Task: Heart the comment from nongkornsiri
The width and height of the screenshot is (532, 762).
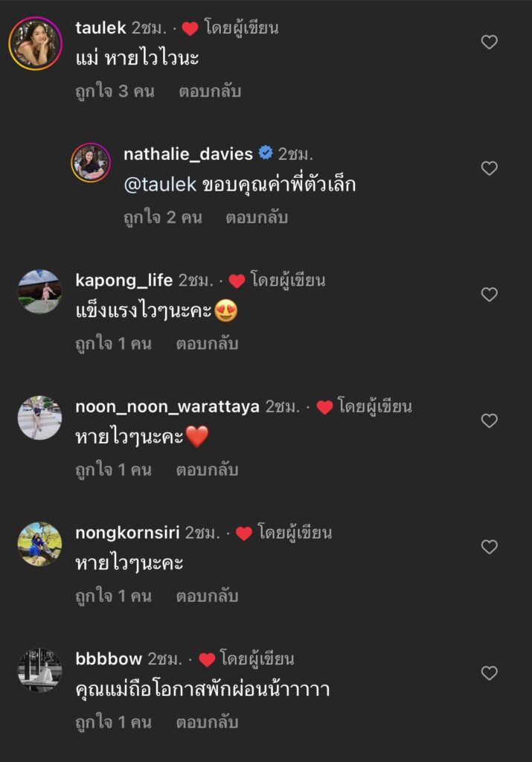Action: pyautogui.click(x=489, y=547)
